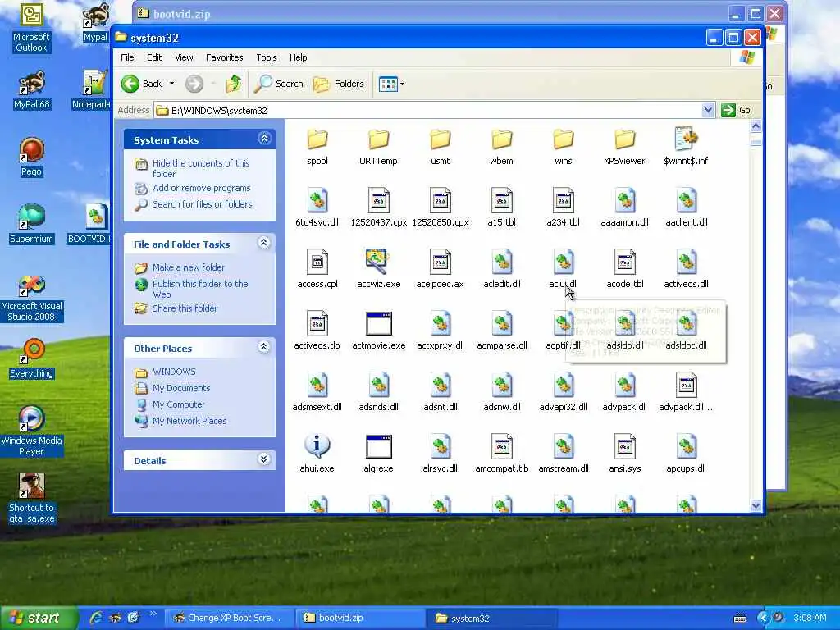The width and height of the screenshot is (840, 630).
Task: Collapse the System Tasks panel
Action: (x=264, y=139)
